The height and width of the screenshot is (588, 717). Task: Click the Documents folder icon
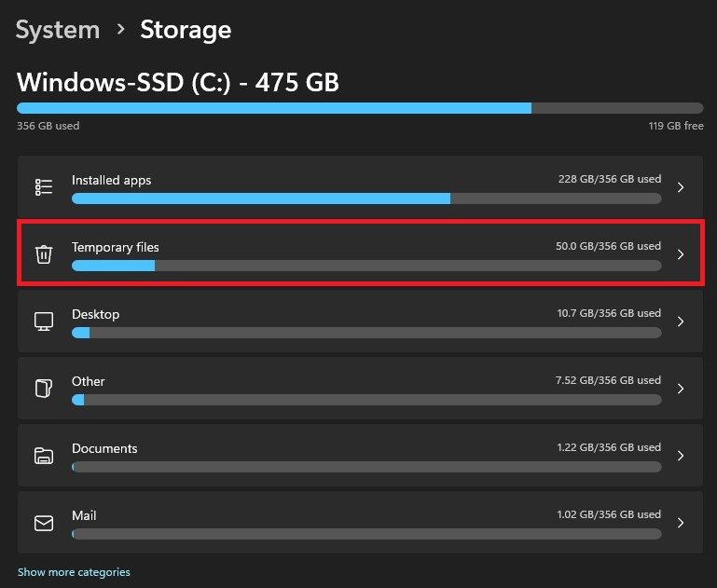[44, 456]
